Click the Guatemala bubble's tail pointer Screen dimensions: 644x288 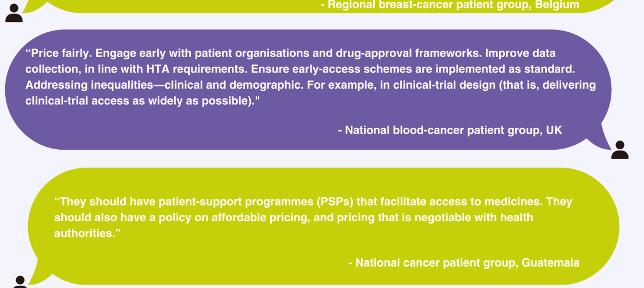pos(39,271)
